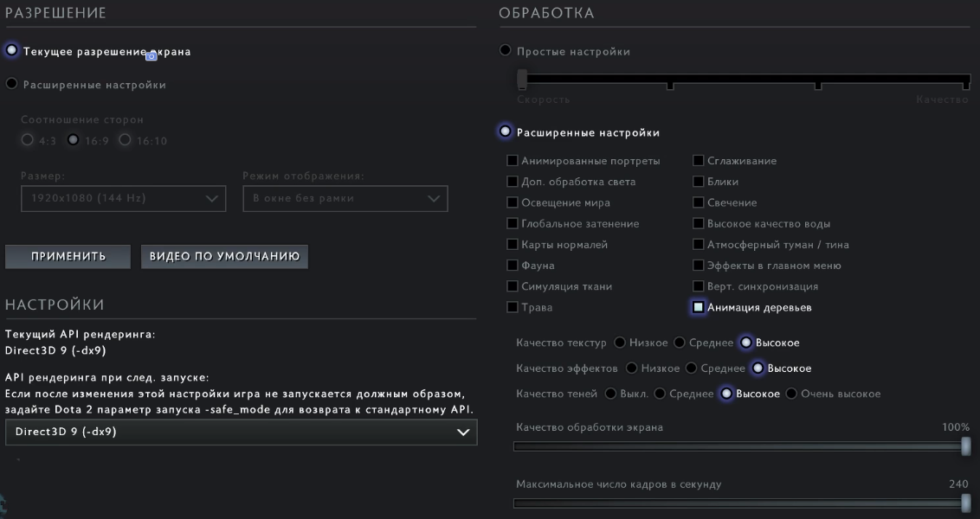Click the 'Качество обработки экрана' slider
980x519 pixels.
[741, 446]
